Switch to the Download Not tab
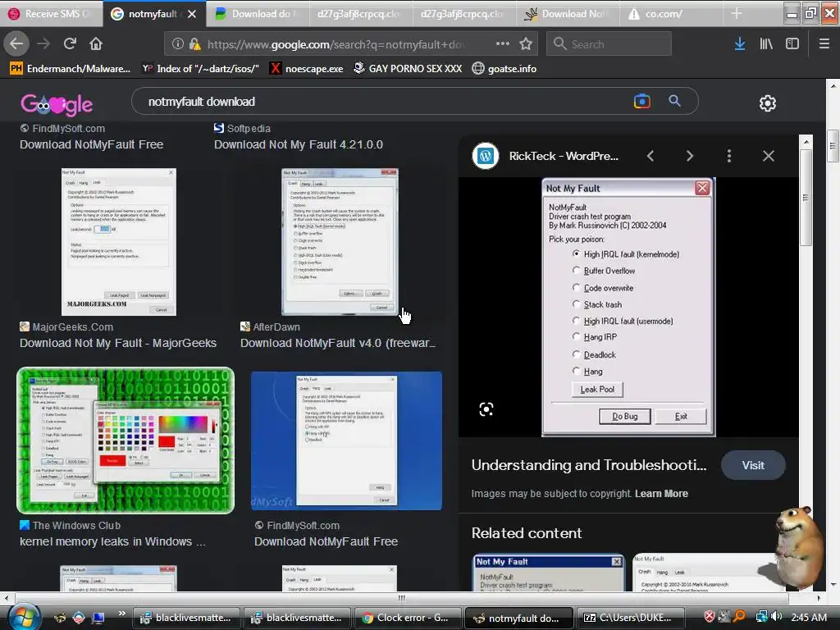Viewport: 840px width, 630px height. pyautogui.click(x=568, y=14)
